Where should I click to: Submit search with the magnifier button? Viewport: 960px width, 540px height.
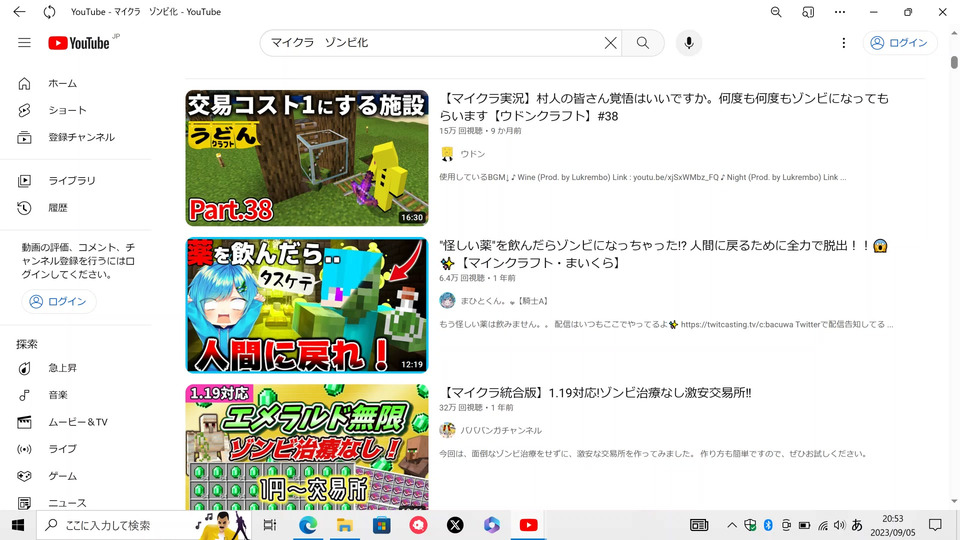coord(642,43)
